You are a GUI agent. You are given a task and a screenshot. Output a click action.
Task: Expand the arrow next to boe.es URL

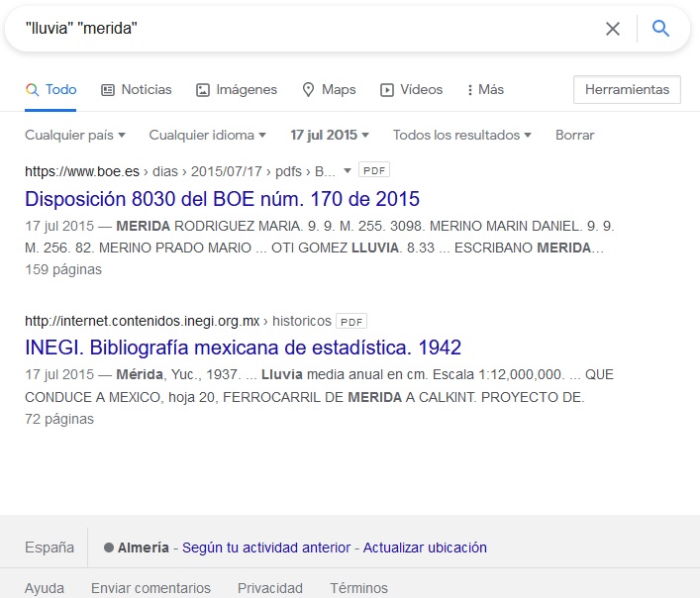[348, 170]
